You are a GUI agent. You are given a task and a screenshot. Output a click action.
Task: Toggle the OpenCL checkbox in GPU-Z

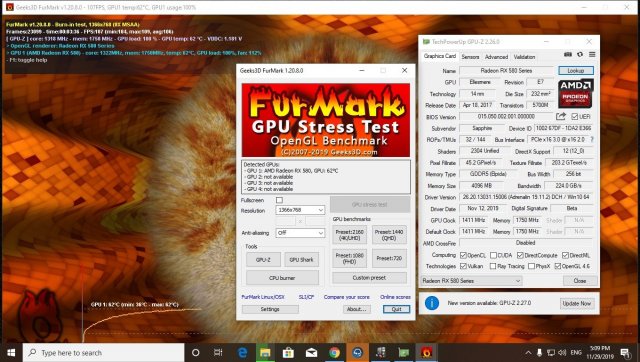point(463,255)
